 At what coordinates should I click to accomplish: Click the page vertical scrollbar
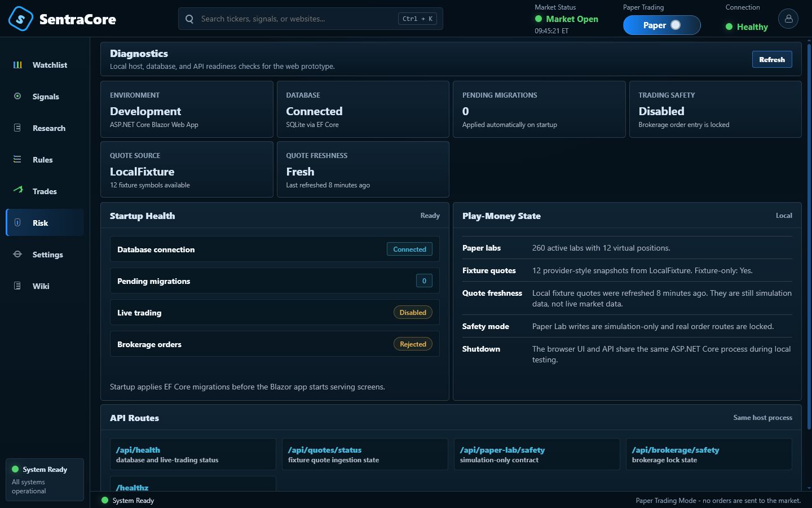809,237
